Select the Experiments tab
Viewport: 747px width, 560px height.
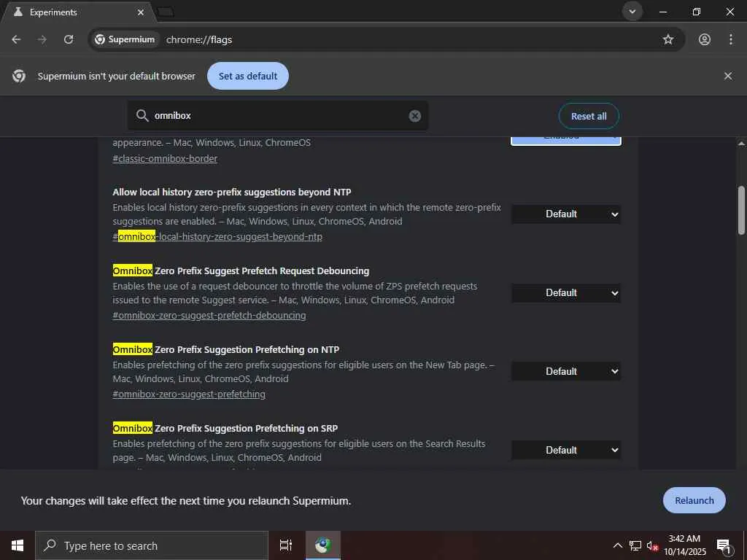[x=79, y=12]
